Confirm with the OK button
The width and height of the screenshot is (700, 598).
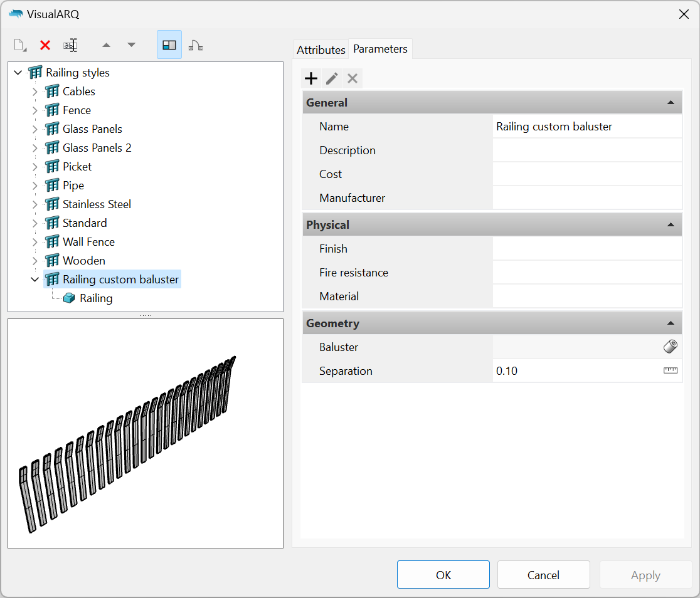point(443,575)
